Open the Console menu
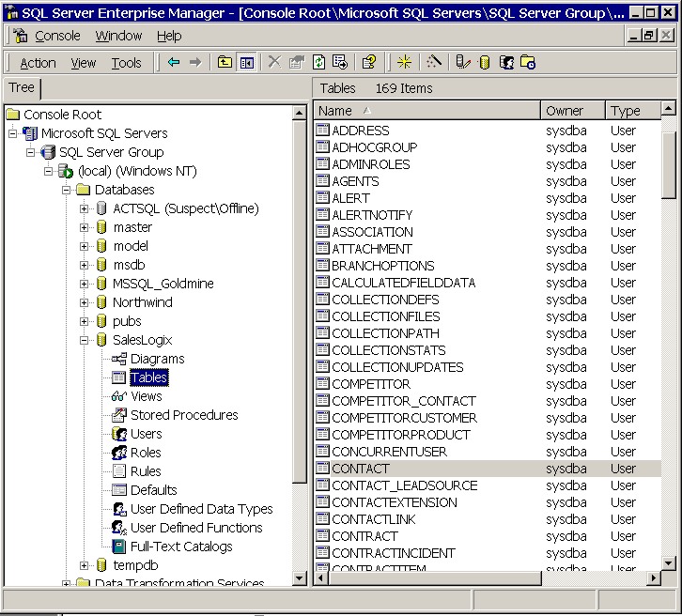Screen dimensions: 682x616 (57, 36)
